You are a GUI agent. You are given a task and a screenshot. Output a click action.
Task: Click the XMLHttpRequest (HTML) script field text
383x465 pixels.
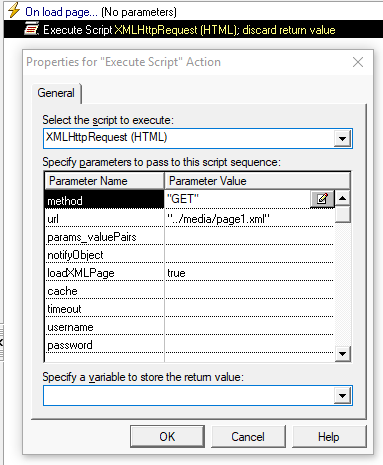click(x=106, y=137)
